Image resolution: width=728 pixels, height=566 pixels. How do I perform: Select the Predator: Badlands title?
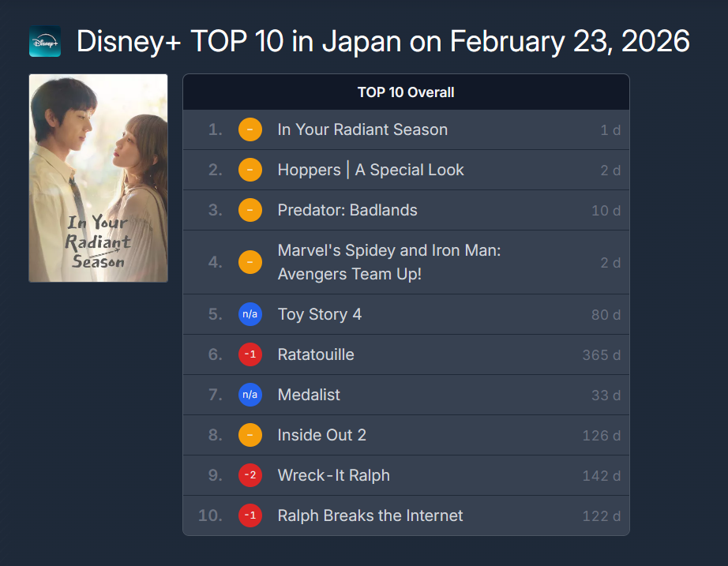(x=347, y=210)
